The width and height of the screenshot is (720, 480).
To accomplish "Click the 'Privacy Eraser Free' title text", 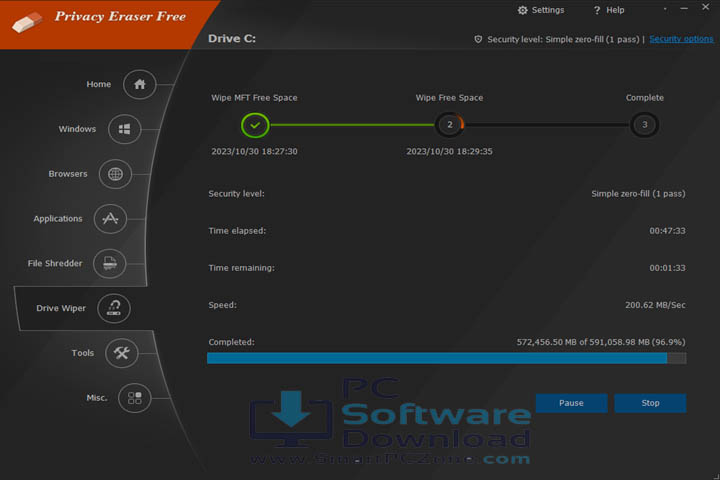I will pos(120,17).
